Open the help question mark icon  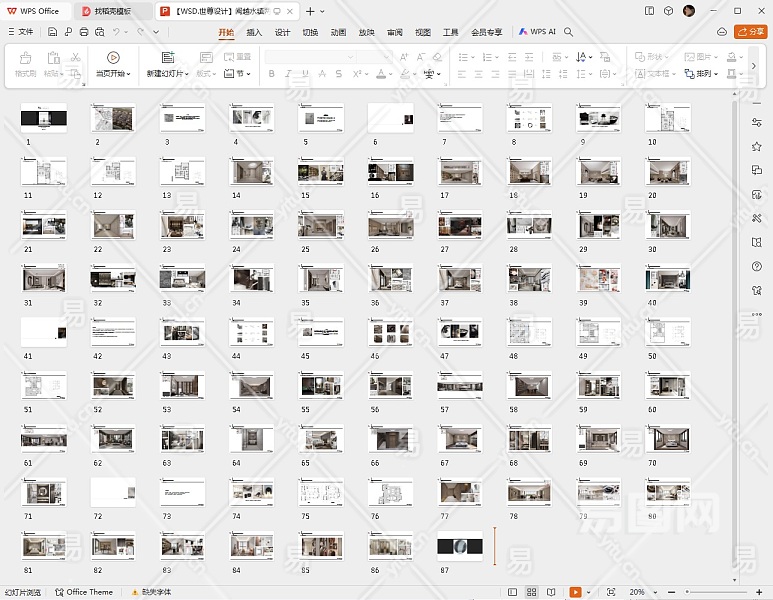(756, 266)
